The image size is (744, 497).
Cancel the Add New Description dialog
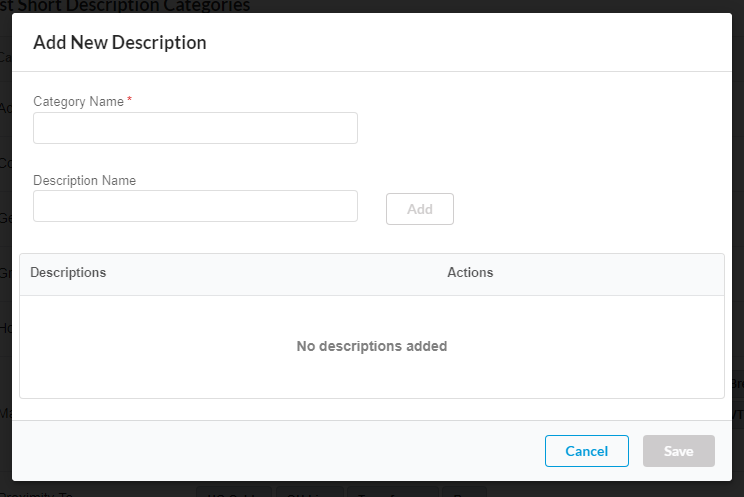586,451
